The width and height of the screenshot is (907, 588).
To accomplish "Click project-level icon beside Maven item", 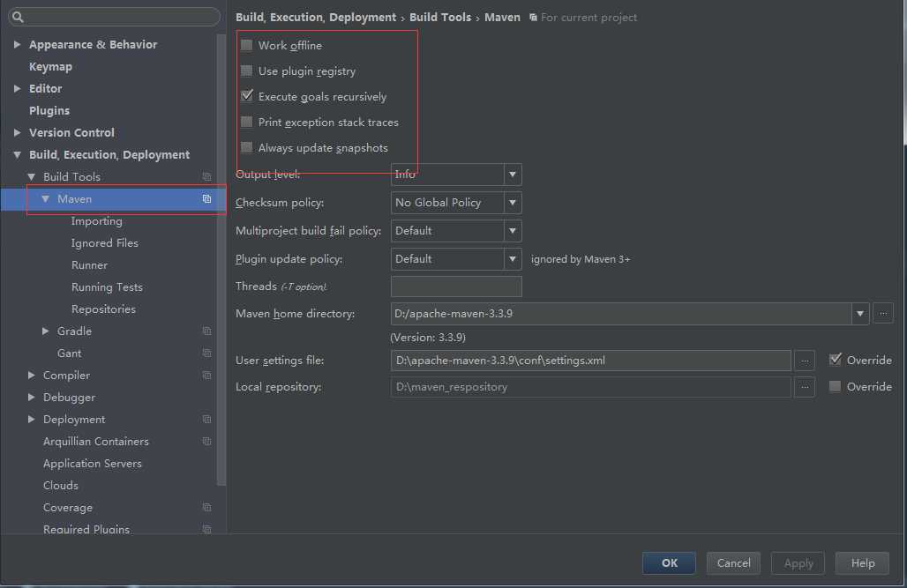I will click(206, 199).
